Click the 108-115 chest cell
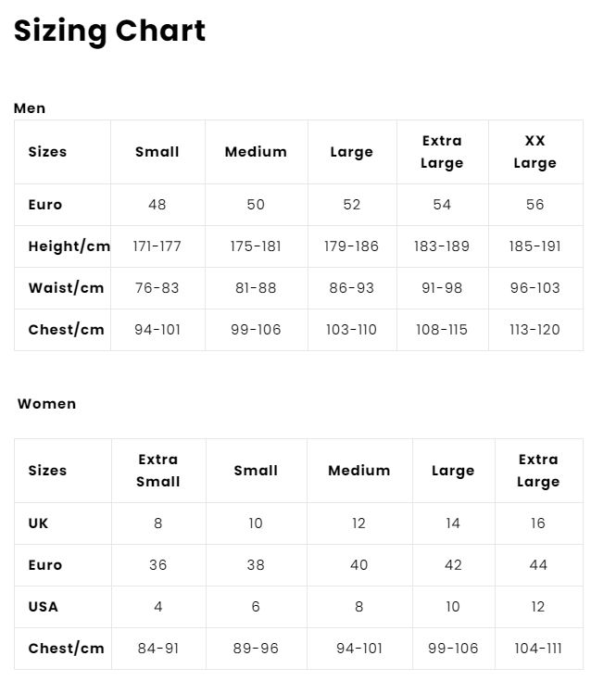This screenshot has height=681, width=616. click(x=442, y=330)
